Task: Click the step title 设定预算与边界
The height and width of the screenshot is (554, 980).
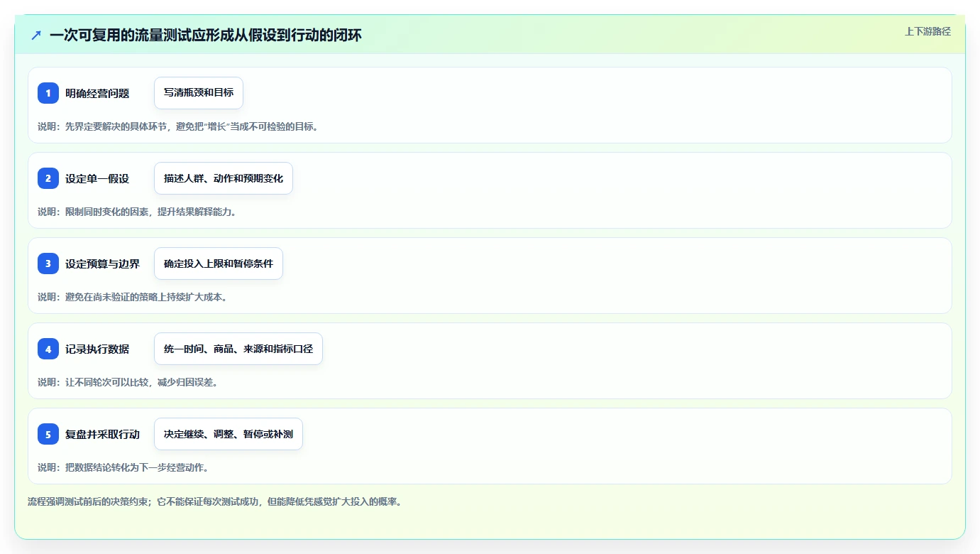Action: tap(102, 264)
